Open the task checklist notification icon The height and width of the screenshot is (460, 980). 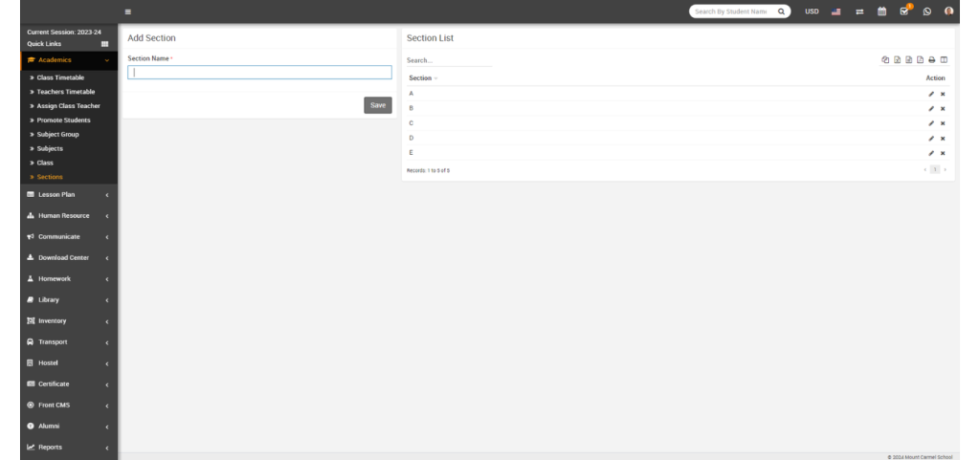coord(903,11)
